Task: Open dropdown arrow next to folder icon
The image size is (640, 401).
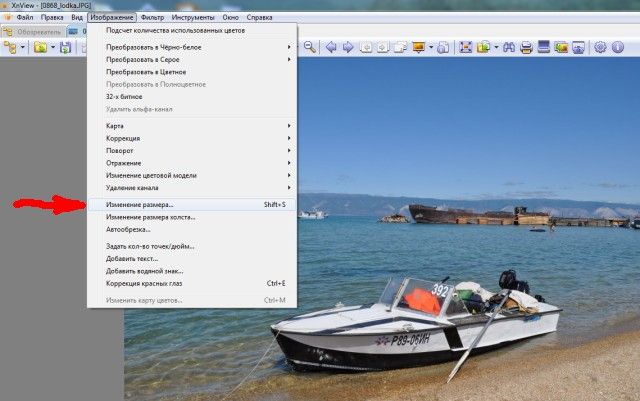Action: (52, 47)
